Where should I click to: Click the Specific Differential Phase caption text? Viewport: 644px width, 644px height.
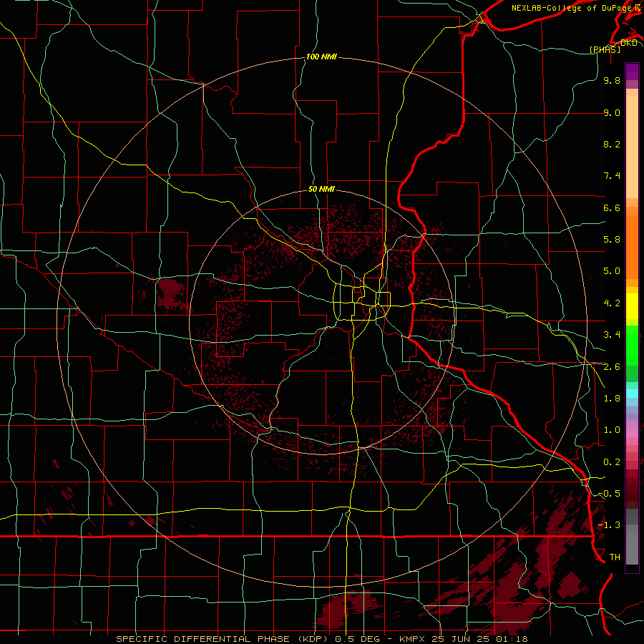tap(321, 639)
